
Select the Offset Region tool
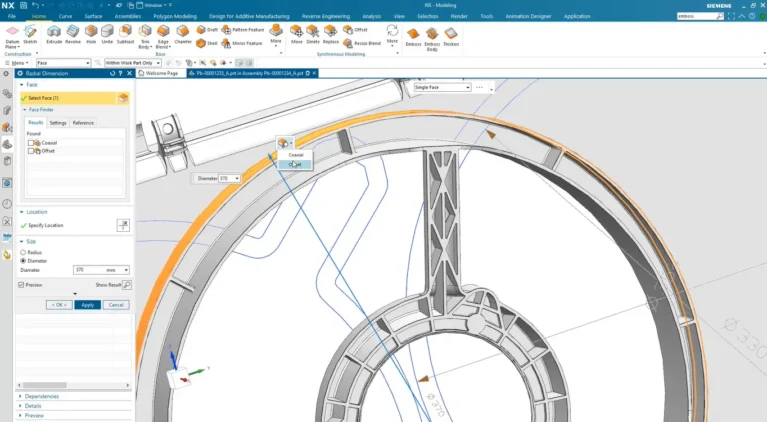[x=356, y=30]
